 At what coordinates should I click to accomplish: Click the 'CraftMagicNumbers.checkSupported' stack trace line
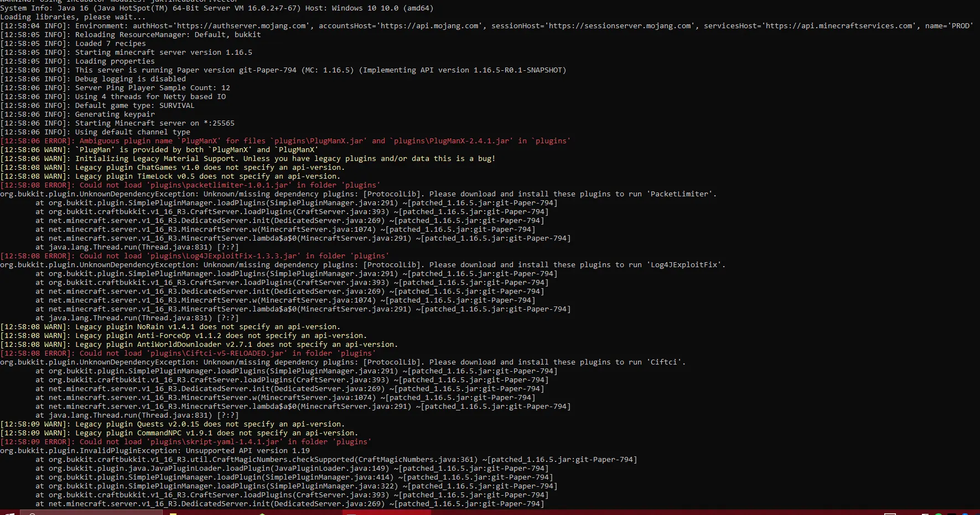pyautogui.click(x=336, y=460)
